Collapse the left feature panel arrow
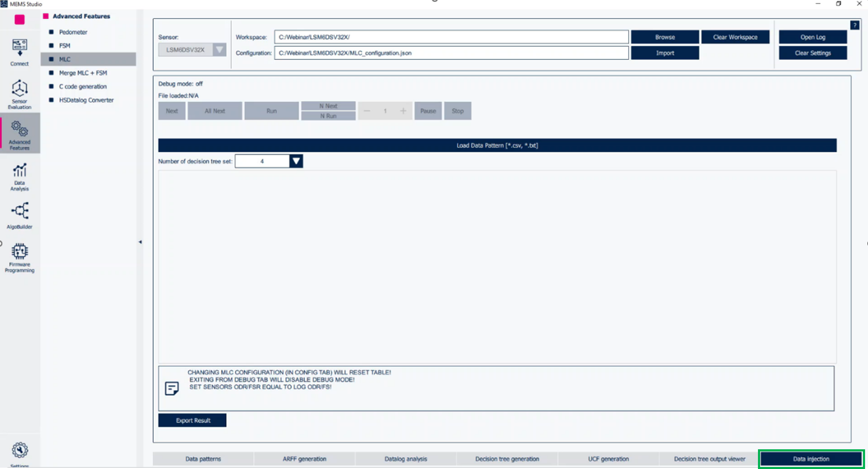Image resolution: width=868 pixels, height=469 pixels. (140, 242)
